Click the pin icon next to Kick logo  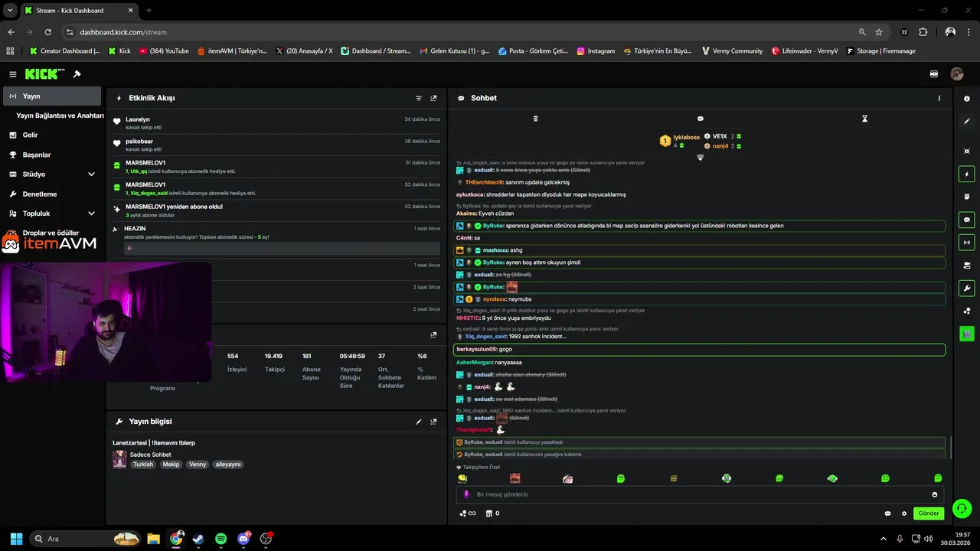pos(77,74)
